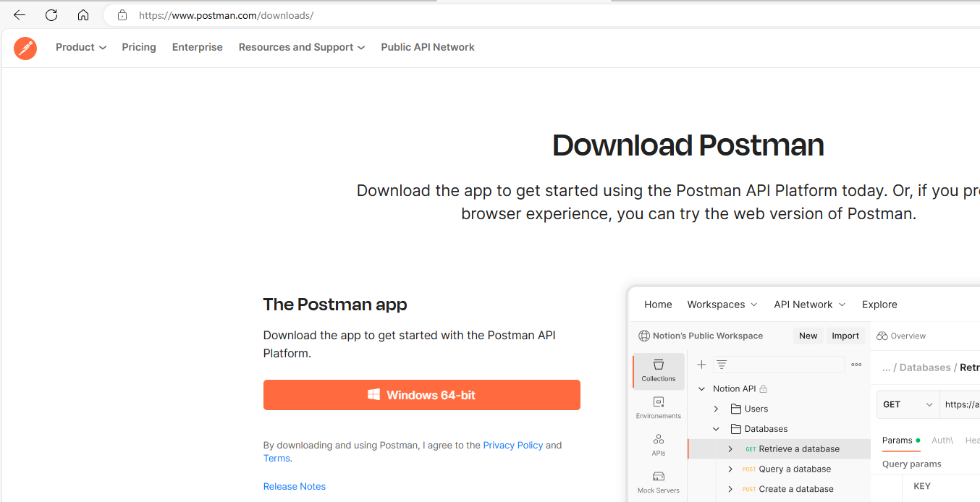Switch to the Auth tab

(x=942, y=440)
